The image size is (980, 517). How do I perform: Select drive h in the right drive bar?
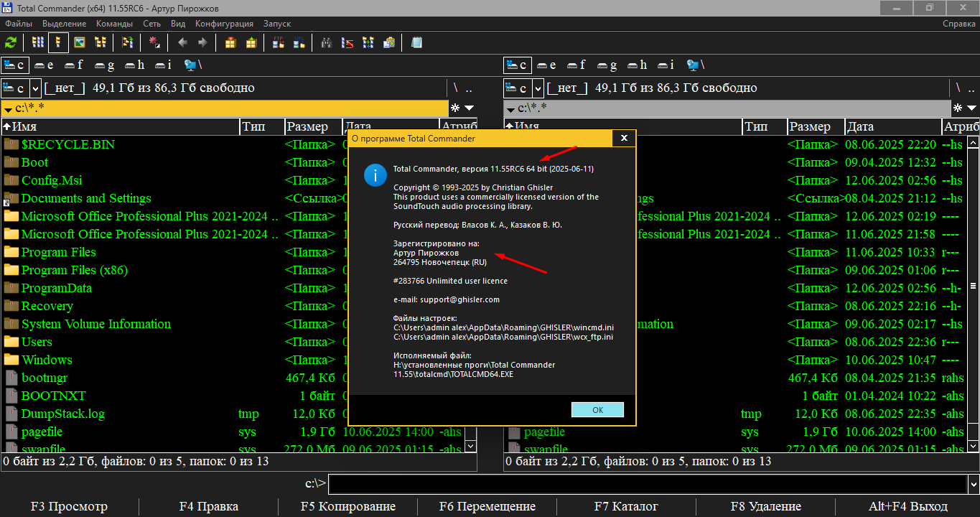637,65
